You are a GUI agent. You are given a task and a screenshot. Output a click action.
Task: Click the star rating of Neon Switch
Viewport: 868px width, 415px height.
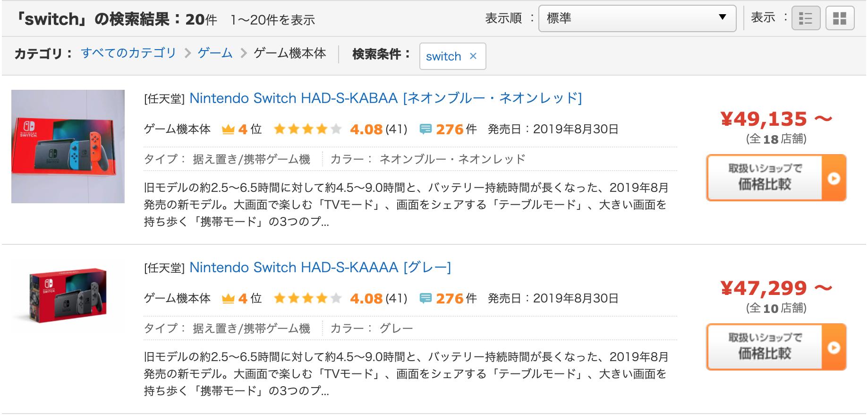click(x=307, y=129)
